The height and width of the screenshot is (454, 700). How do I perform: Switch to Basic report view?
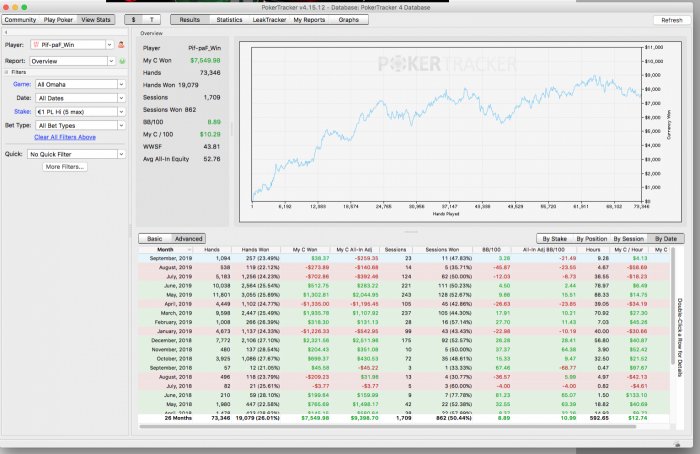154,239
